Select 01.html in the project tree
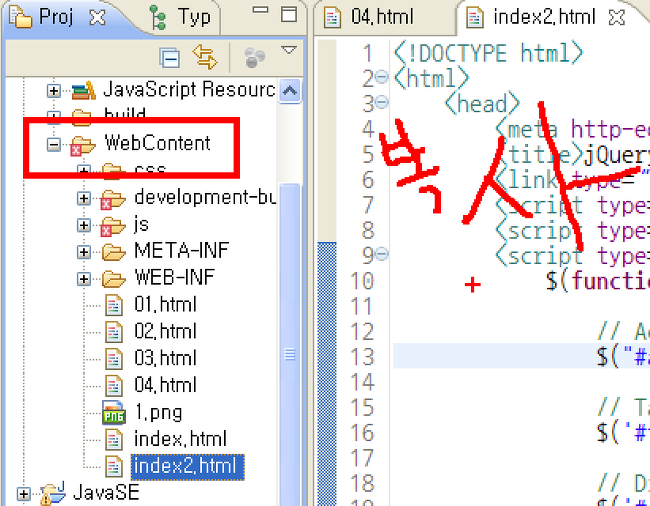 pyautogui.click(x=165, y=305)
